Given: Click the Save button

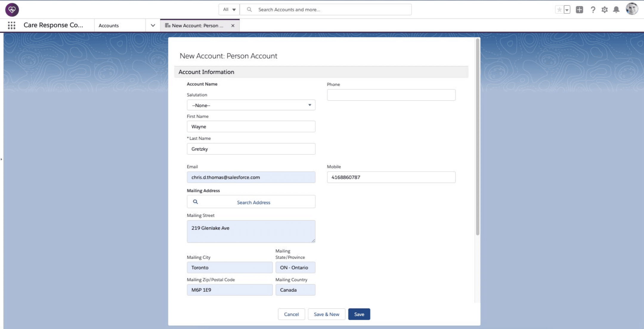Looking at the screenshot, I should 359,314.
